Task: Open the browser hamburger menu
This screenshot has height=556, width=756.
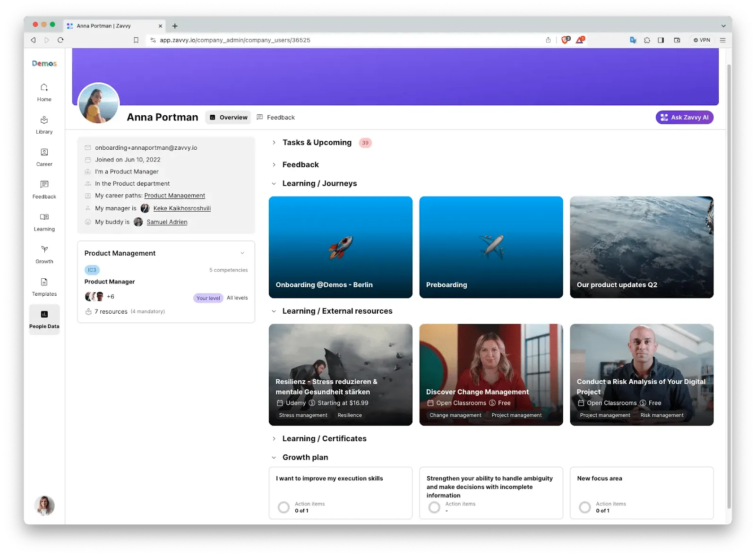Action: point(722,40)
